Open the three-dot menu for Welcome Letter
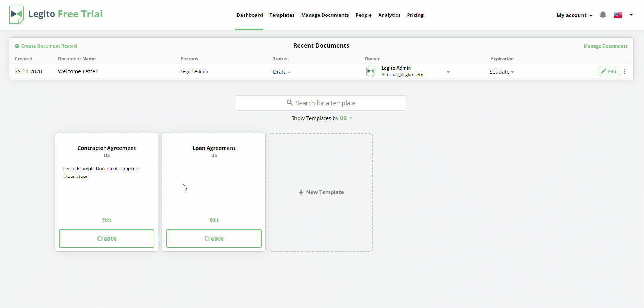Image resolution: width=644 pixels, height=308 pixels. pos(624,71)
